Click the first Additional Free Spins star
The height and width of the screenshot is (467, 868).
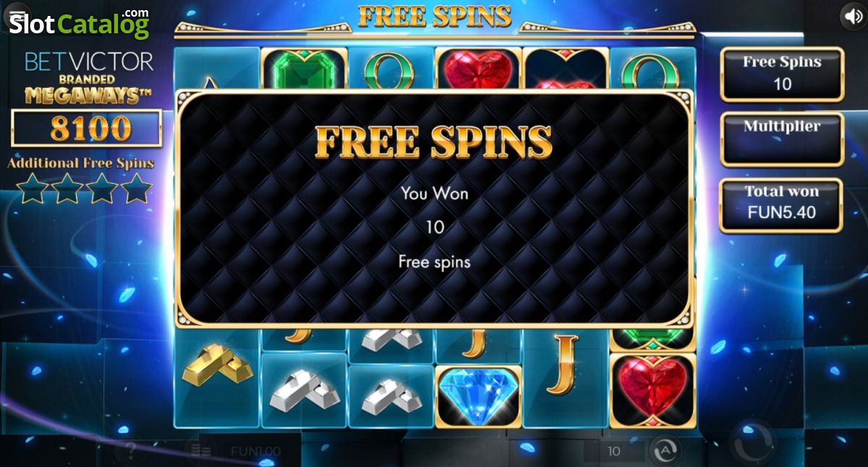coord(33,189)
